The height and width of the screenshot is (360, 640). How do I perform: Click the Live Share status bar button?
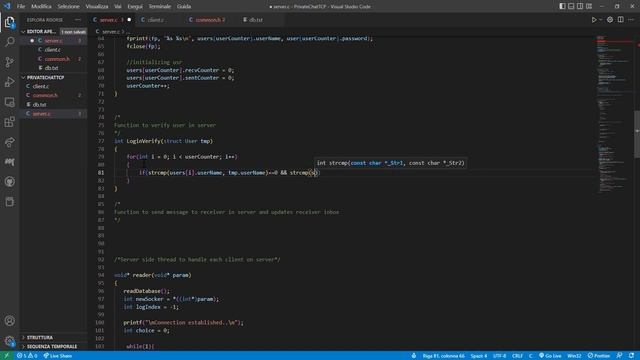tap(58, 356)
